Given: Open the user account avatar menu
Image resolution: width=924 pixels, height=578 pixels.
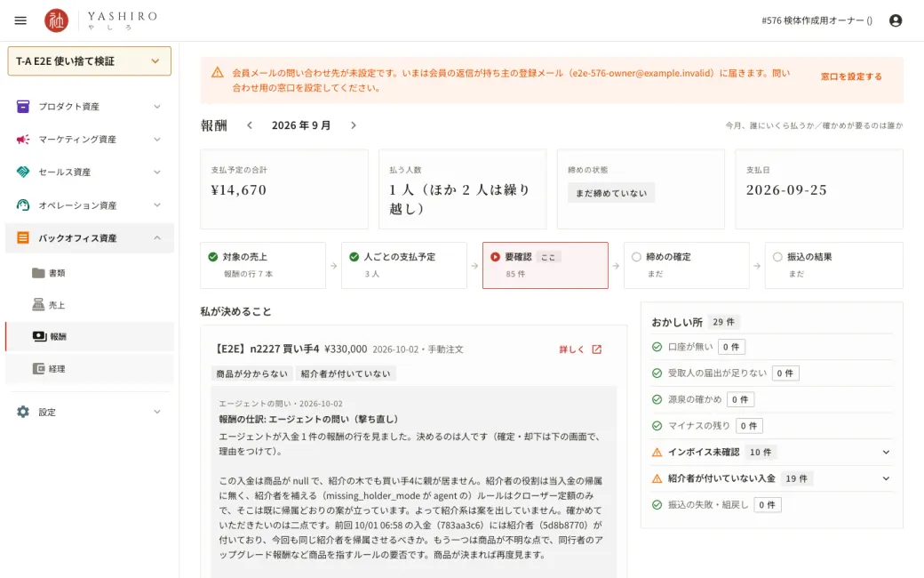Looking at the screenshot, I should click(896, 20).
